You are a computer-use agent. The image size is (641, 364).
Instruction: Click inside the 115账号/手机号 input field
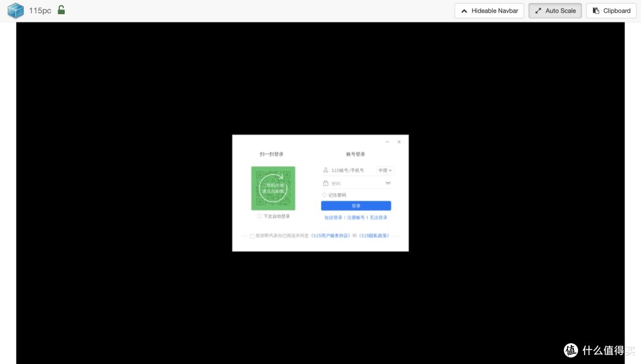coord(347,170)
